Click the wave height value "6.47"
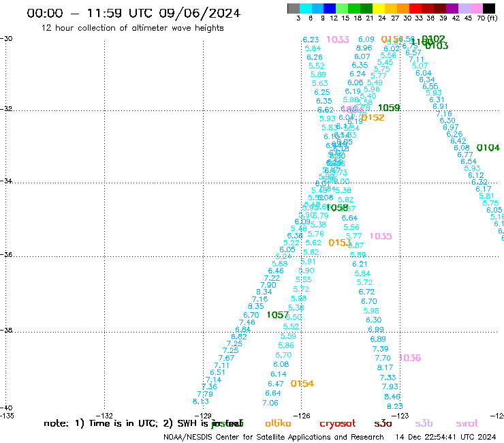 (x=276, y=384)
